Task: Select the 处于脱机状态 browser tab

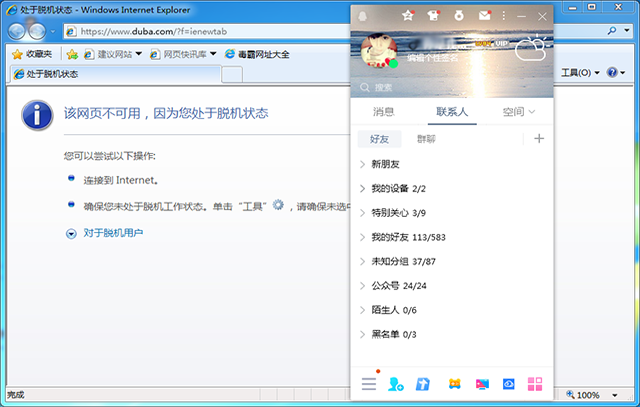Action: pos(115,74)
